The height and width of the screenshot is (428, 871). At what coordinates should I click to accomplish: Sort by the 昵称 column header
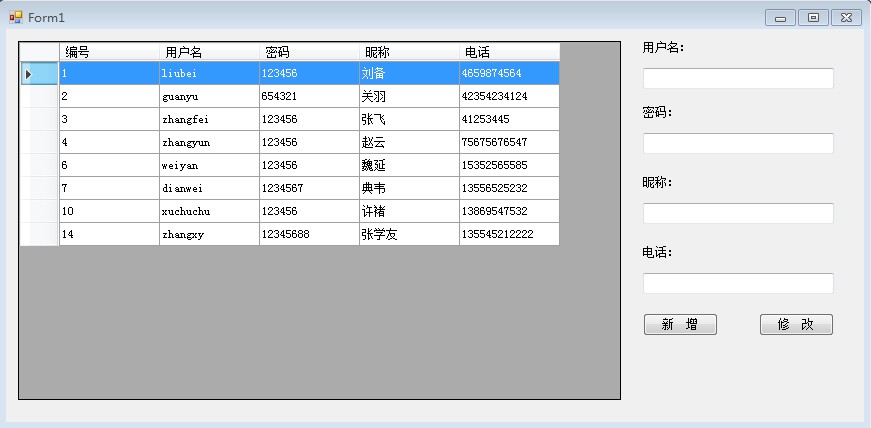click(x=409, y=52)
